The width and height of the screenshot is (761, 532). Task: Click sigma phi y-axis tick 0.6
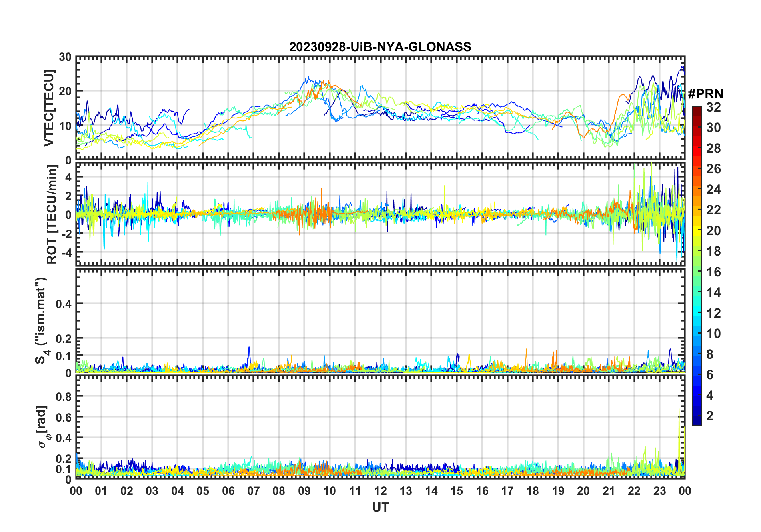(x=64, y=417)
